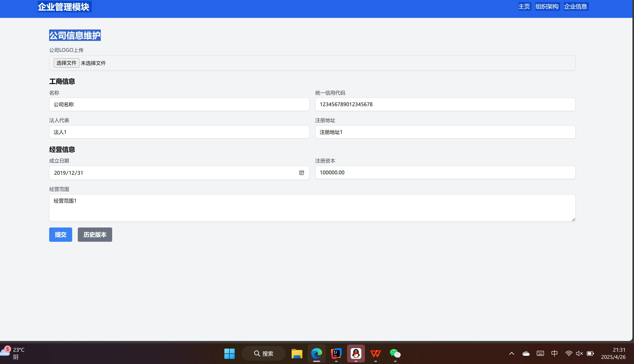Open 历史版本 history

click(x=95, y=234)
